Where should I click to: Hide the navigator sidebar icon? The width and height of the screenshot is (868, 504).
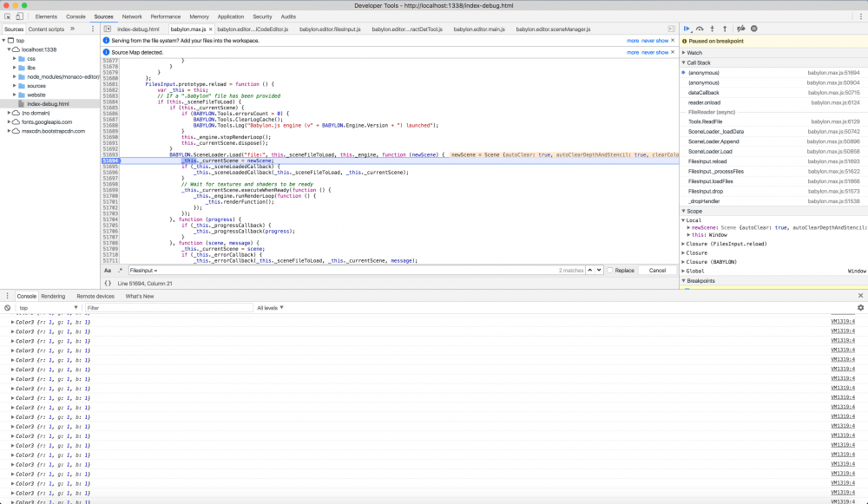coord(108,29)
